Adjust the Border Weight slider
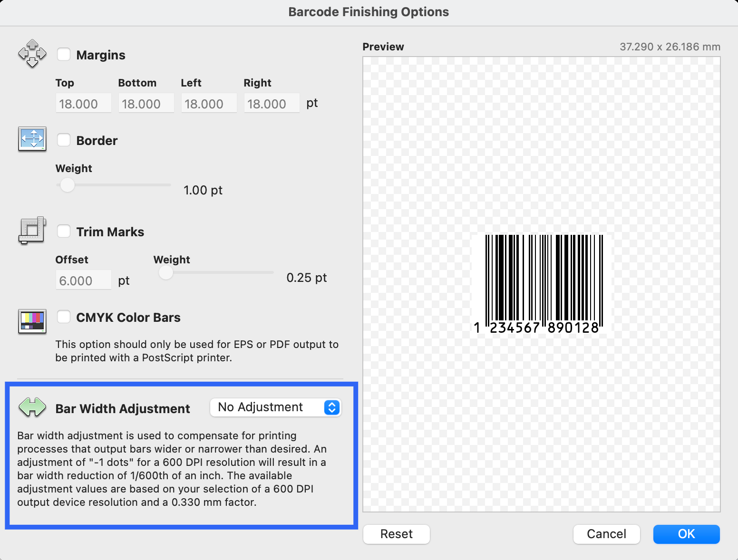This screenshot has width=738, height=560. click(x=114, y=185)
